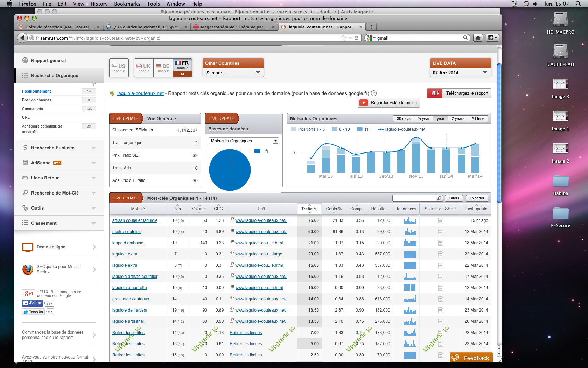Open the Habiba folder on desktop

click(560, 185)
